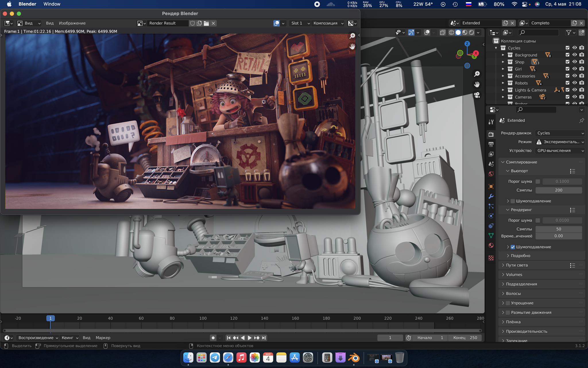
Task: Enable the Motion Blur checkbox
Action: [508, 313]
